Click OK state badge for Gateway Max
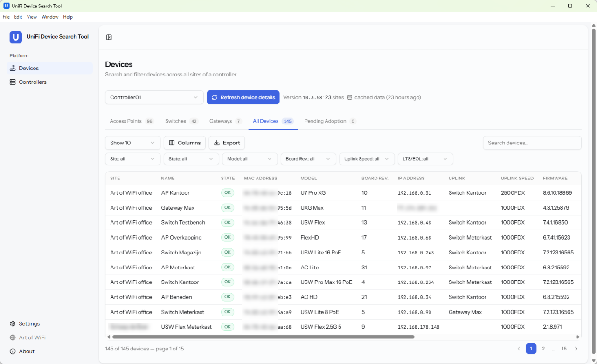The width and height of the screenshot is (597, 364). click(228, 207)
